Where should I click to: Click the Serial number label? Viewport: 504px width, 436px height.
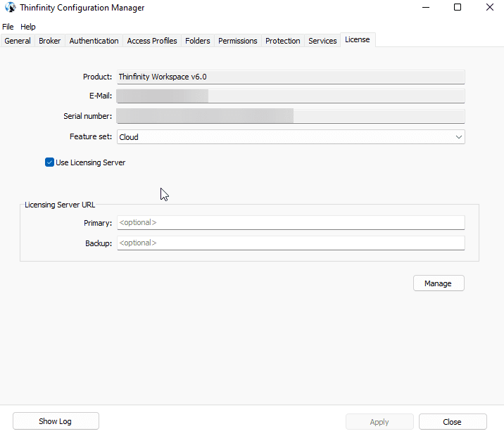[x=87, y=116]
